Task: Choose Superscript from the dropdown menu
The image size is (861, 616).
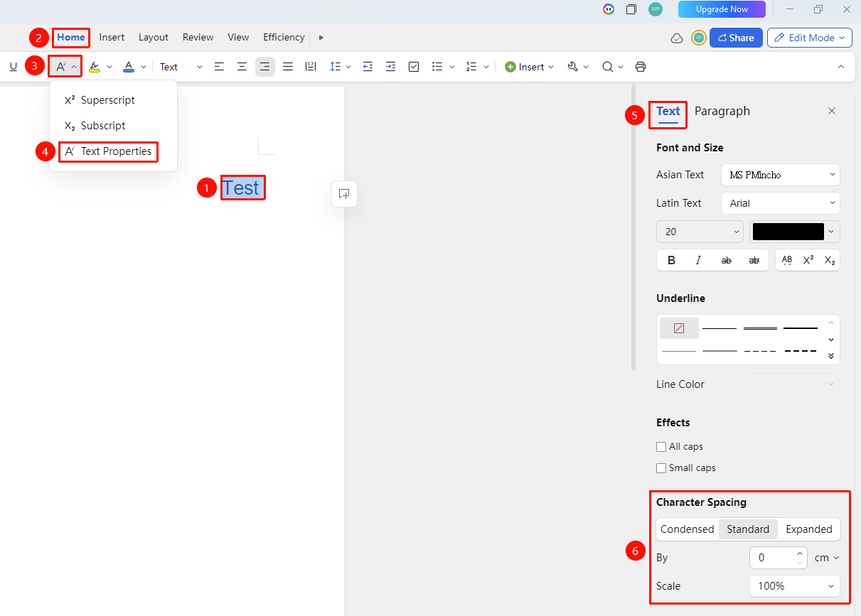Action: (x=108, y=100)
